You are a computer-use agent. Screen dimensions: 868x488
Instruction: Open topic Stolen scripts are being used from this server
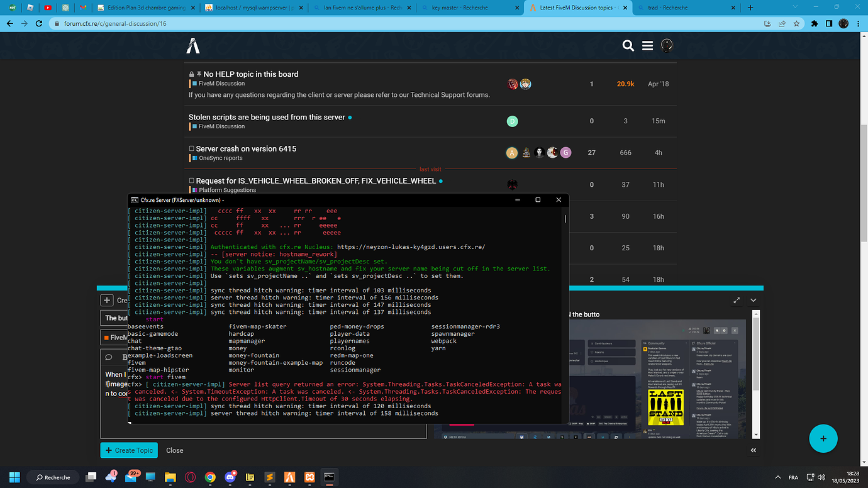[x=267, y=117]
